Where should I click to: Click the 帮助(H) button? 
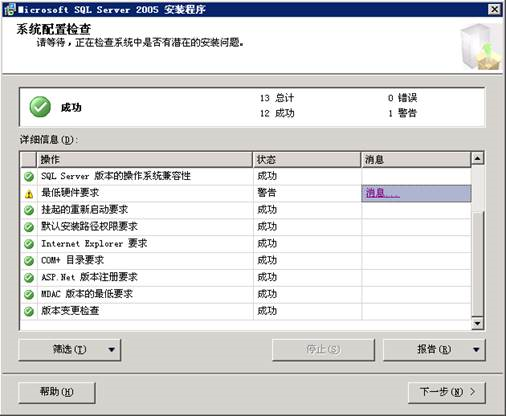coord(57,392)
